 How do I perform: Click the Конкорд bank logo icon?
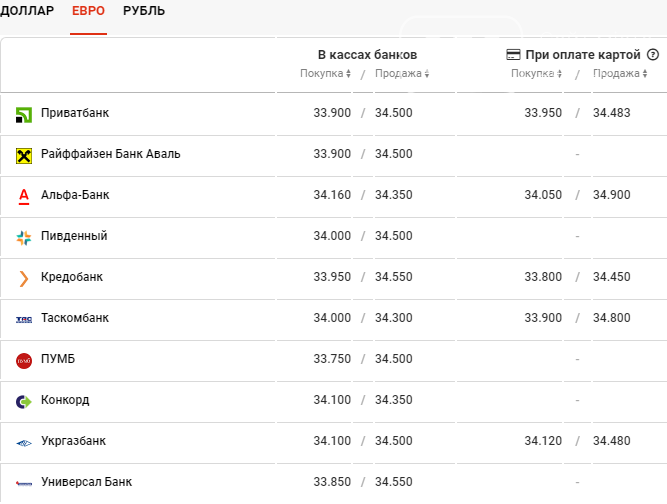click(24, 401)
